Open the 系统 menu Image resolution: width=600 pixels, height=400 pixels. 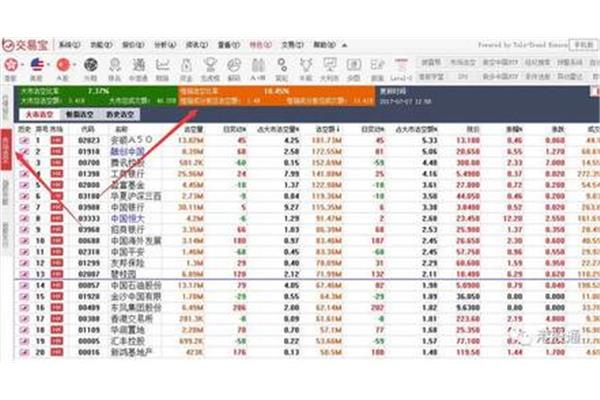click(x=69, y=45)
